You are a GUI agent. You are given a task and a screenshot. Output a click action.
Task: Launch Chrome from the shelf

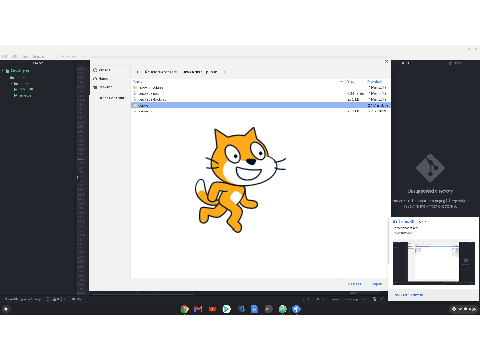click(184, 309)
